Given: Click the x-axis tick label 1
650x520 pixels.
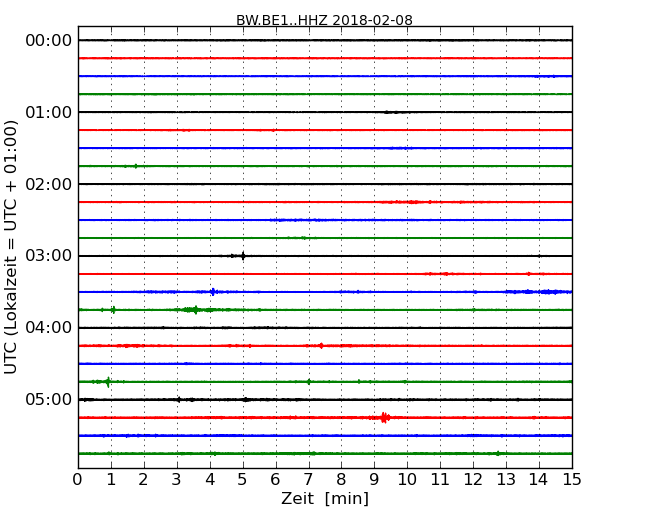Looking at the screenshot, I should click(111, 480).
